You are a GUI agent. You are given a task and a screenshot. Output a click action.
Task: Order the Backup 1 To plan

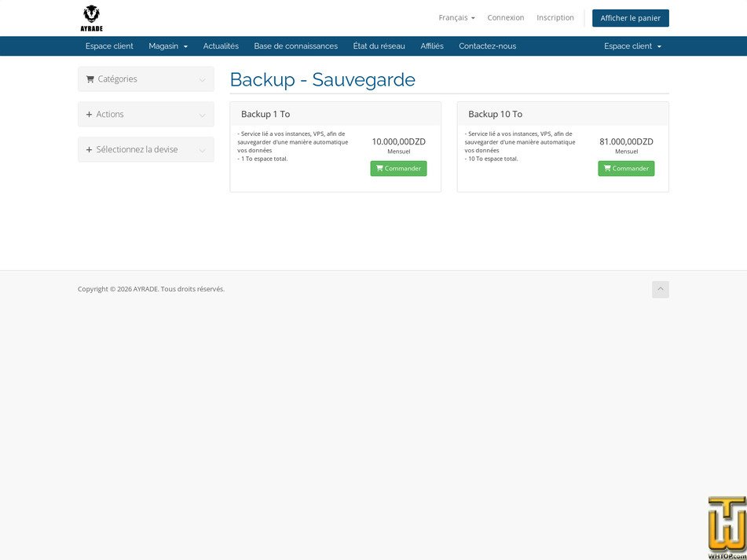398,169
